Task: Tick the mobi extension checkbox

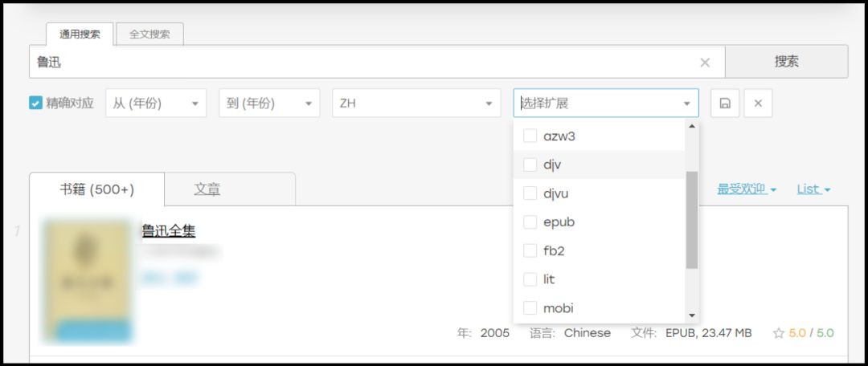Action: coord(530,308)
